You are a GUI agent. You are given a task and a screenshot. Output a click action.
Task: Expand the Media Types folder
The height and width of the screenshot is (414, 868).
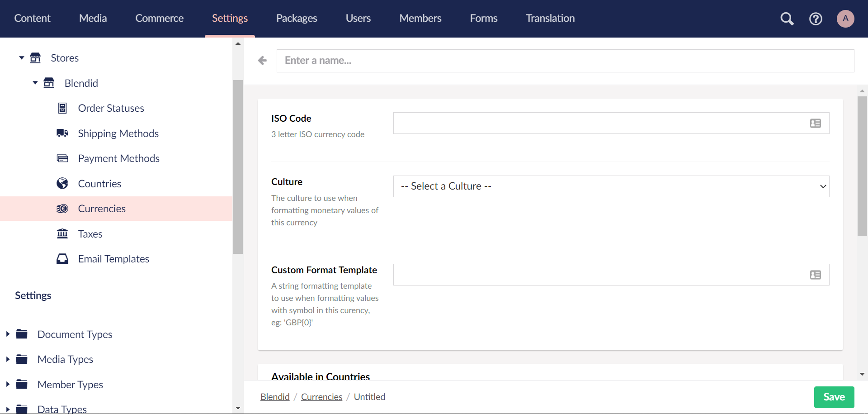(8, 359)
